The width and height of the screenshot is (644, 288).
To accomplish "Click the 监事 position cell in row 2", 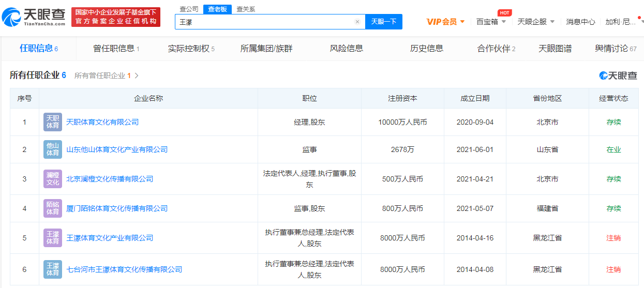I will (309, 149).
